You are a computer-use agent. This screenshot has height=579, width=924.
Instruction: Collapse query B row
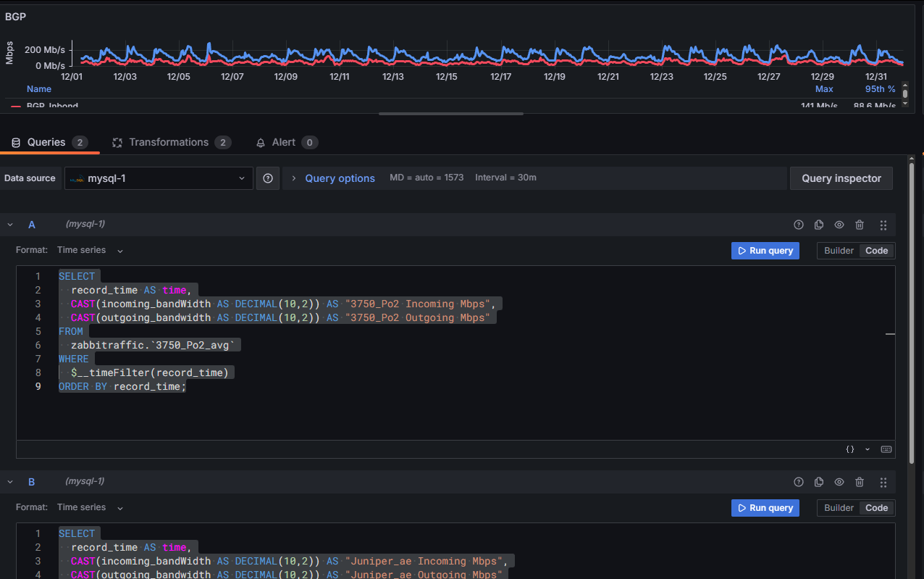(x=10, y=482)
